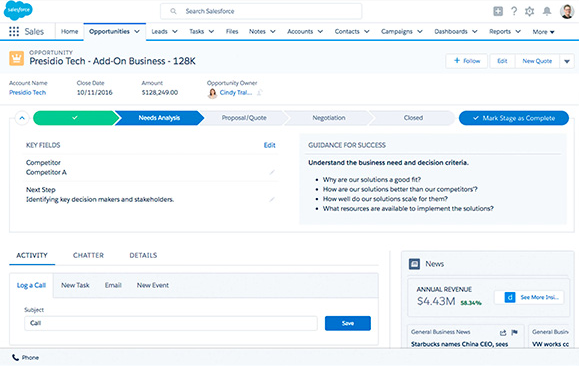Create a New Quote
The height and width of the screenshot is (366, 579).
pyautogui.click(x=537, y=61)
